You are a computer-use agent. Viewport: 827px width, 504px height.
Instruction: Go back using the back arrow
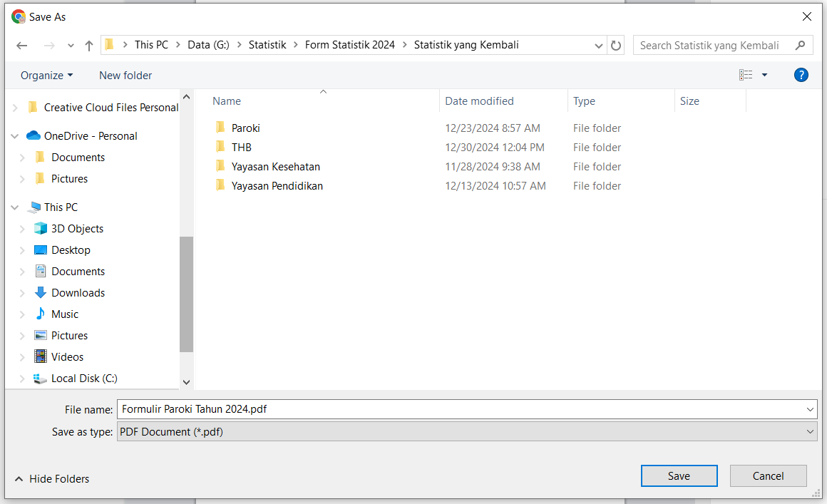coord(21,46)
